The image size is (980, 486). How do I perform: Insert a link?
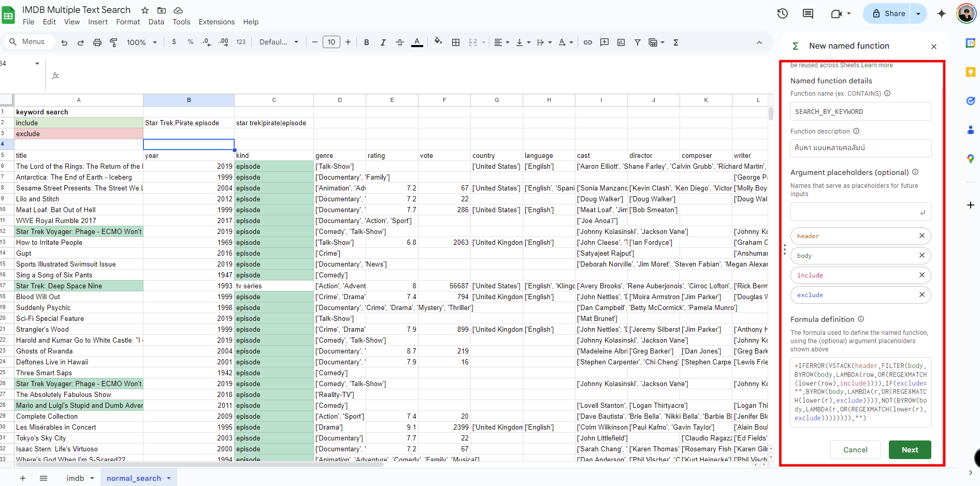click(x=588, y=42)
